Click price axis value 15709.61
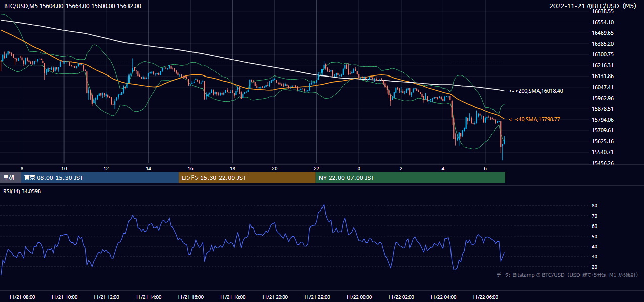The height and width of the screenshot is (302, 644). (603, 130)
